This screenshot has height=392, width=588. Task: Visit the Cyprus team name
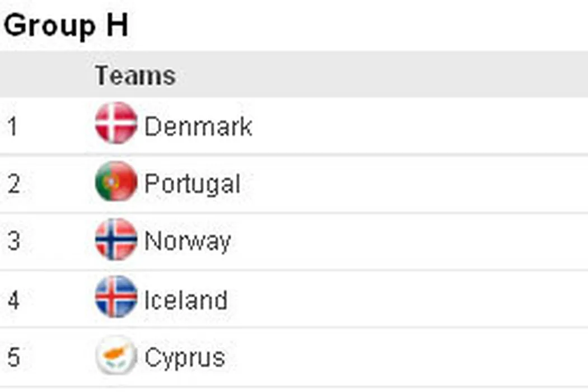coord(184,358)
